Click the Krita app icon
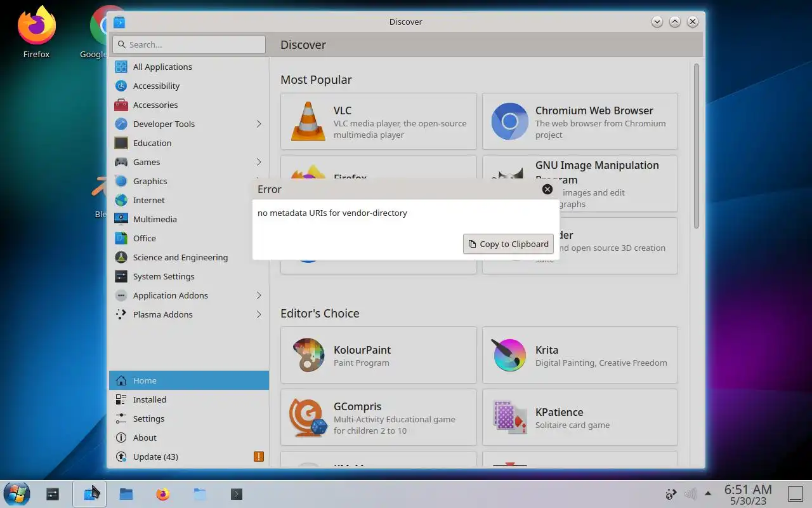 coord(509,355)
